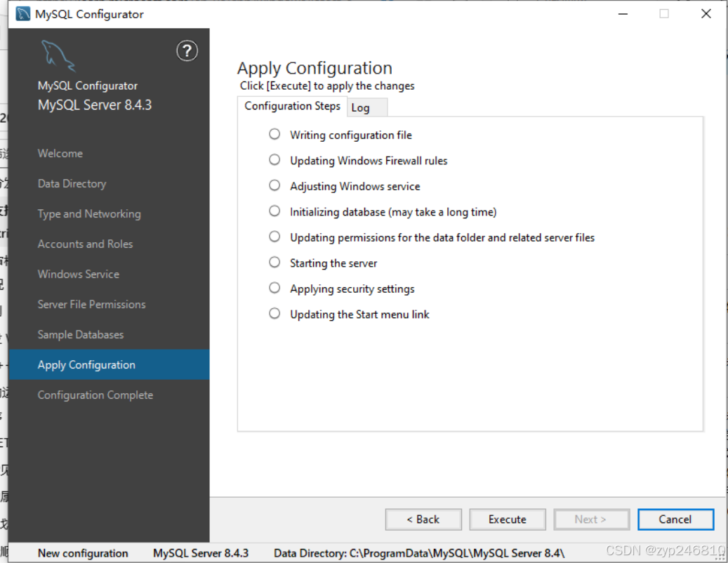Open the Configuration Complete sidebar step
Viewport: 728px width, 563px height.
pos(95,395)
